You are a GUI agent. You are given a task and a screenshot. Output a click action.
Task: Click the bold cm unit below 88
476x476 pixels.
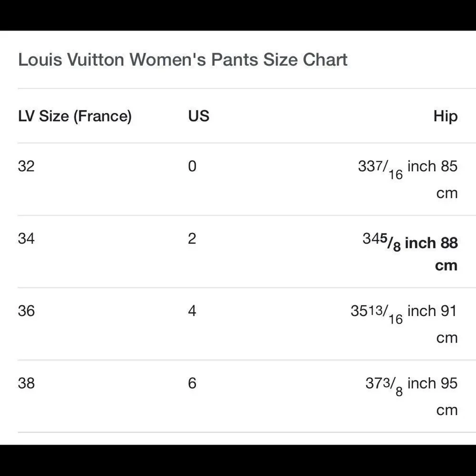click(446, 265)
